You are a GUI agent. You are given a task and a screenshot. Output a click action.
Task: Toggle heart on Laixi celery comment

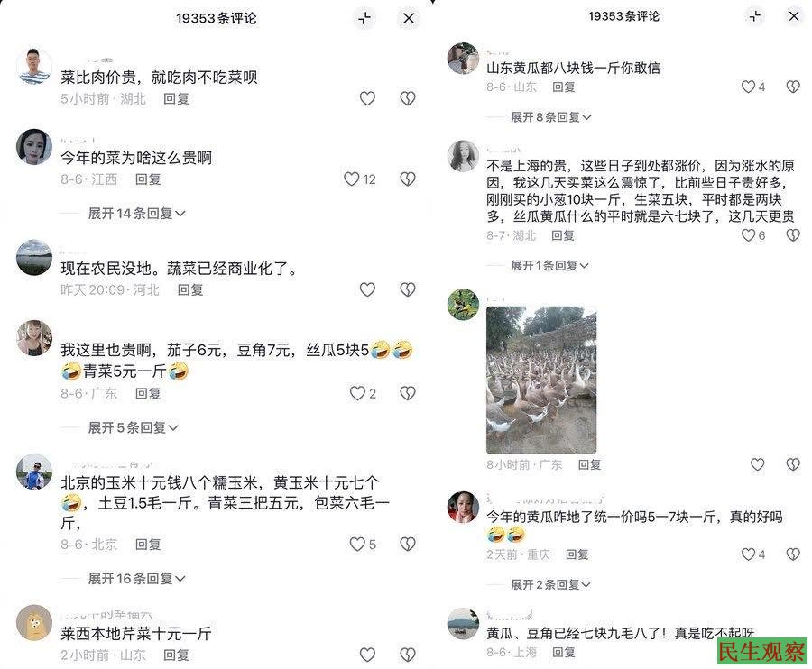(x=367, y=655)
